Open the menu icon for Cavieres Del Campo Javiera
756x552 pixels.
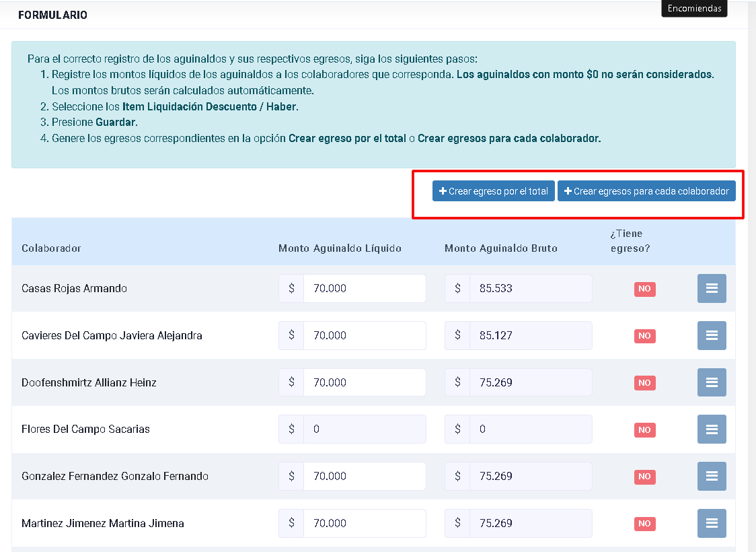[712, 335]
